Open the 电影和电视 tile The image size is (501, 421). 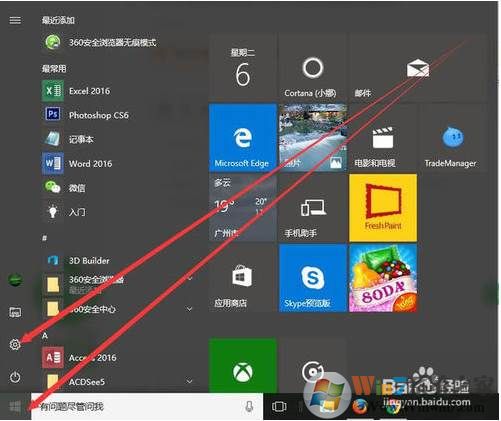tap(383, 137)
